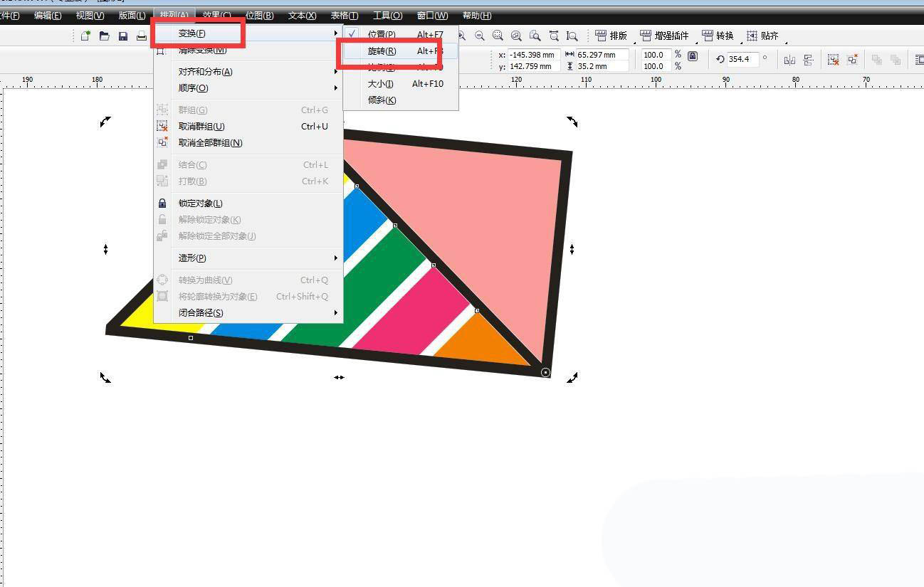Click the object width field showing 65.297 mm
The width and height of the screenshot is (924, 587).
[x=602, y=55]
